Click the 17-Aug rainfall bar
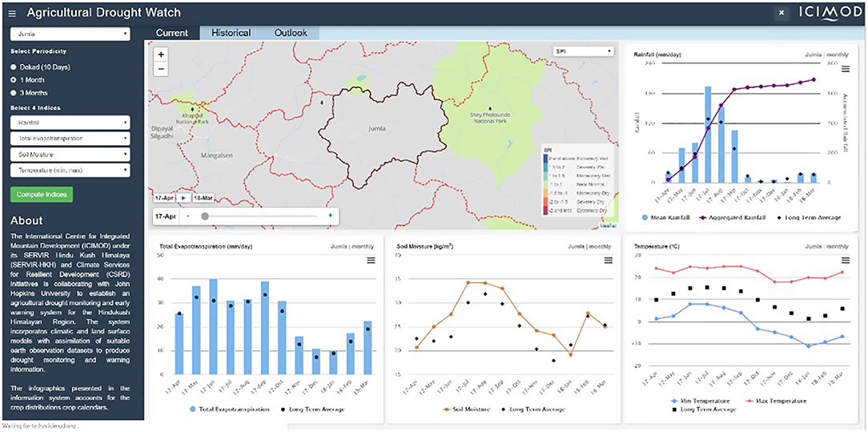Image resolution: width=868 pixels, height=432 pixels. (x=721, y=144)
